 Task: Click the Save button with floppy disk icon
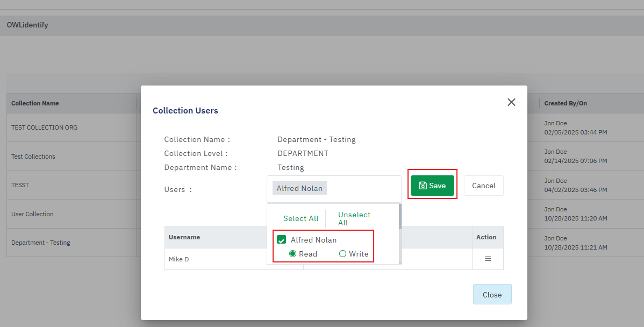click(432, 186)
